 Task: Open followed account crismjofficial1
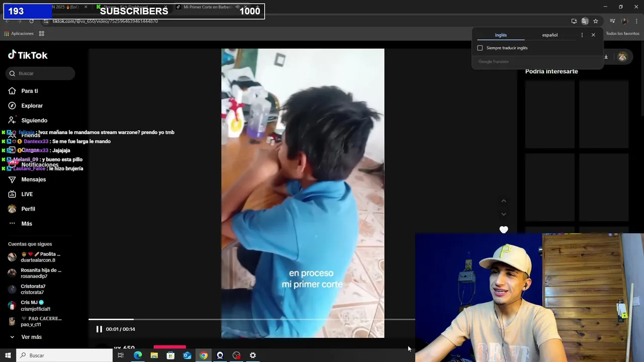[x=29, y=306]
